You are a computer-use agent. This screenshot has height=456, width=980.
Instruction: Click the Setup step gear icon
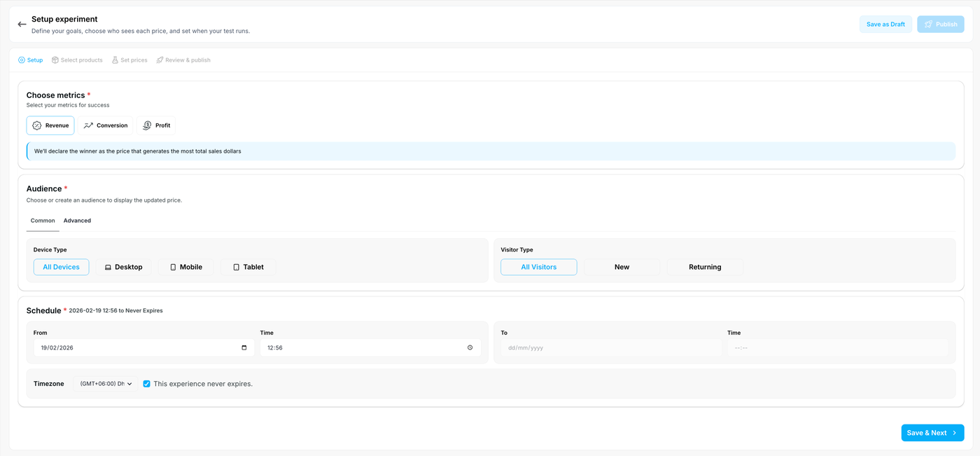pyautogui.click(x=22, y=60)
